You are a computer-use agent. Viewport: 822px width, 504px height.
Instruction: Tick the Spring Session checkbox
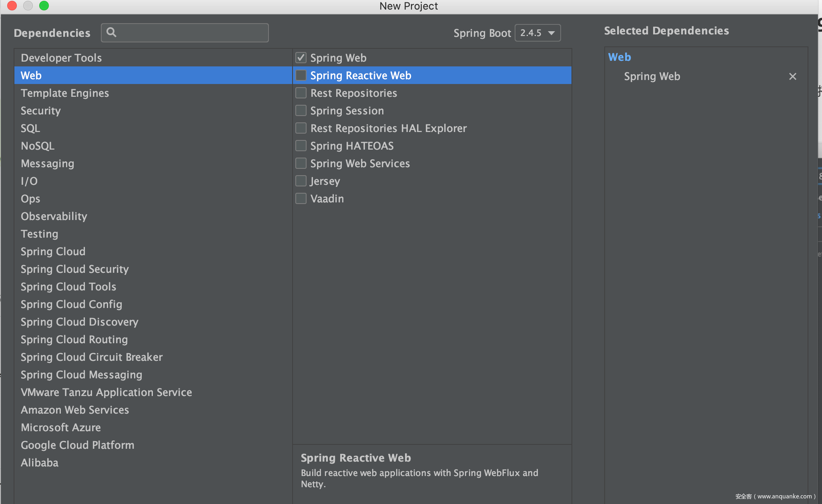pos(301,110)
